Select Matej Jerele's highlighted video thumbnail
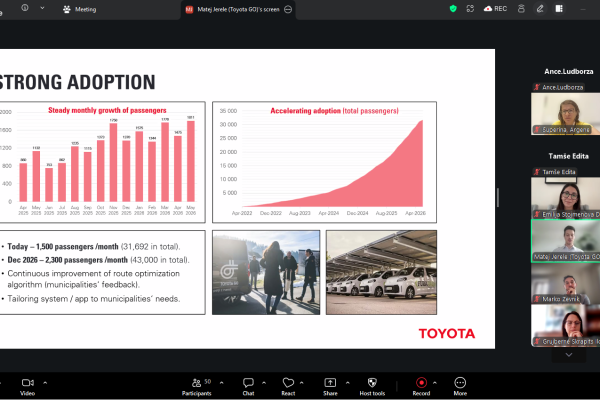The height and width of the screenshot is (400, 600). (565, 241)
